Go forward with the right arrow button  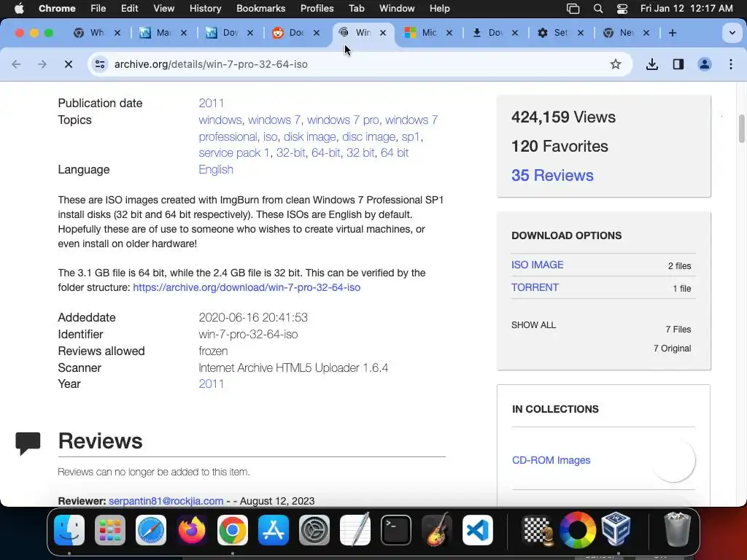tap(42, 64)
